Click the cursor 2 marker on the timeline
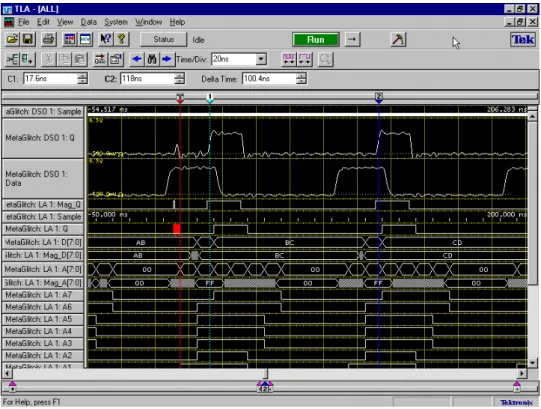541x409 pixels. 378,98
